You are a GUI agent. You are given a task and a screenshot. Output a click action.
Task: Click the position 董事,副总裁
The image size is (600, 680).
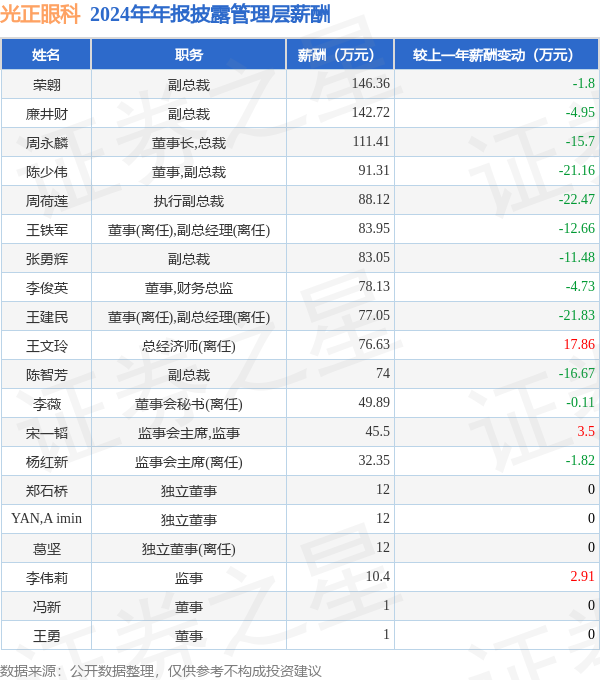coord(189,172)
